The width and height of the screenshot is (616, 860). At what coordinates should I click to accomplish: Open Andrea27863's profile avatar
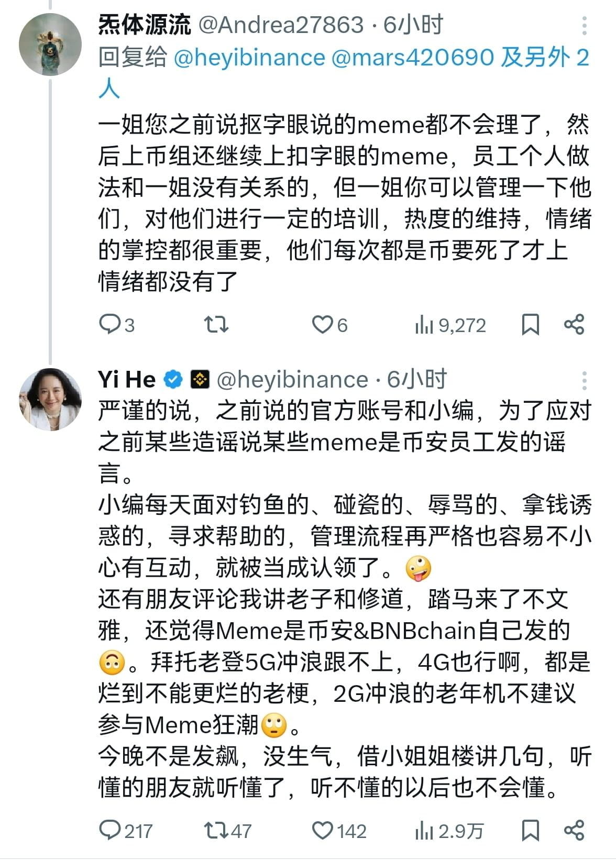click(x=50, y=44)
